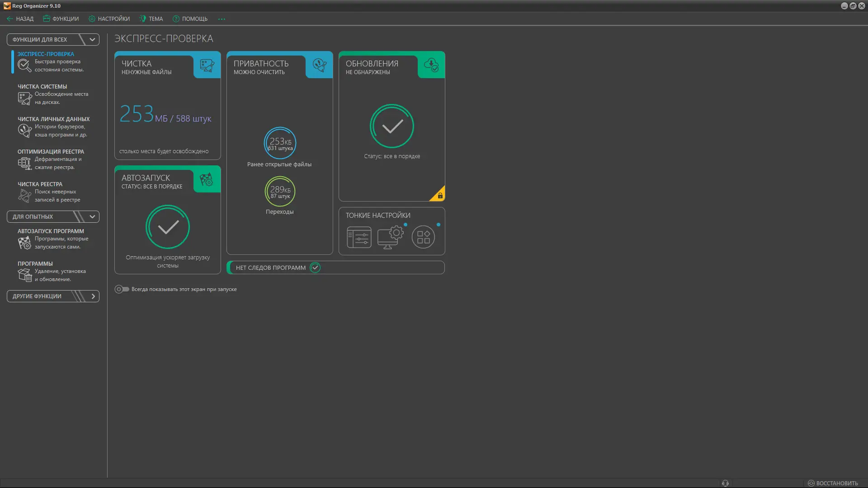Click the Updates card's cloud download icon
The width and height of the screenshot is (868, 488).
tap(431, 66)
